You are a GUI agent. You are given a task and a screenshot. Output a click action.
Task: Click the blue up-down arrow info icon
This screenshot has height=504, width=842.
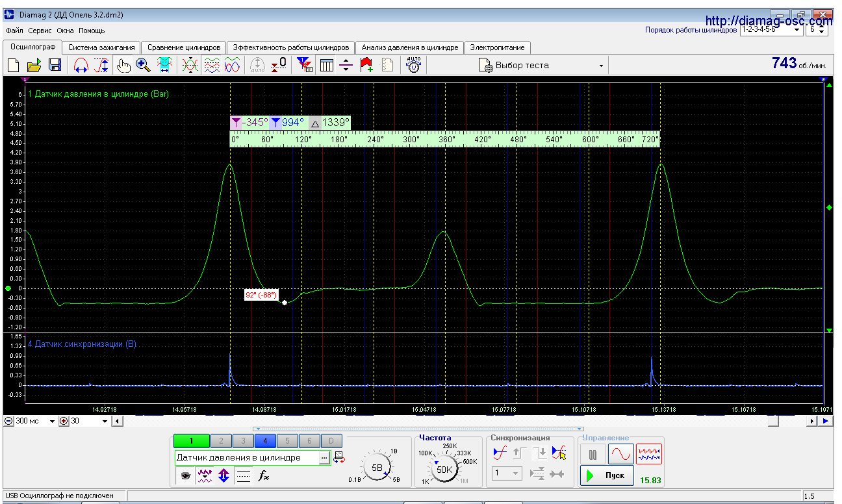pos(224,476)
